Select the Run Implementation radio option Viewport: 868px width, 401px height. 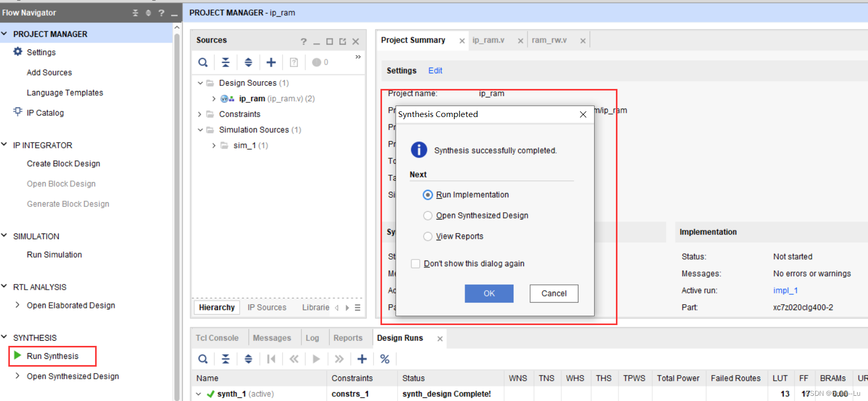428,195
